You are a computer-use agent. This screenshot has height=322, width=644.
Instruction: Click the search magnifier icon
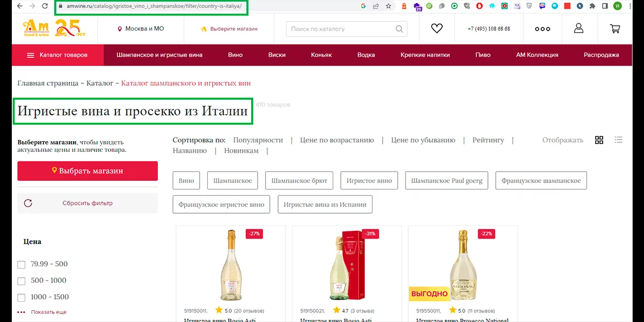click(399, 29)
